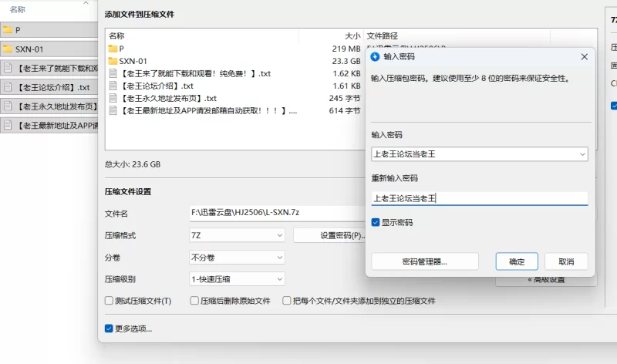Viewport: 617px width, 364px height.
Task: Select the P folder in the left Explorer pane
Action: pos(49,30)
